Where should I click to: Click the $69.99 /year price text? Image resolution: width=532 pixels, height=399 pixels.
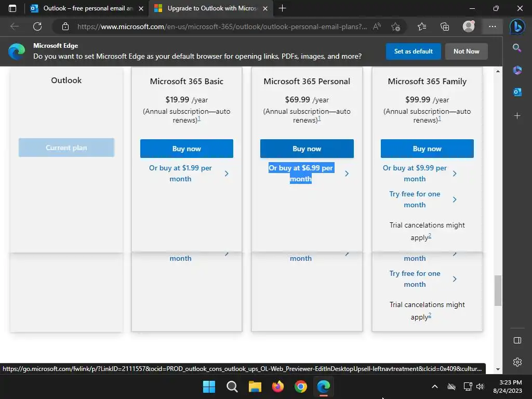[307, 100]
